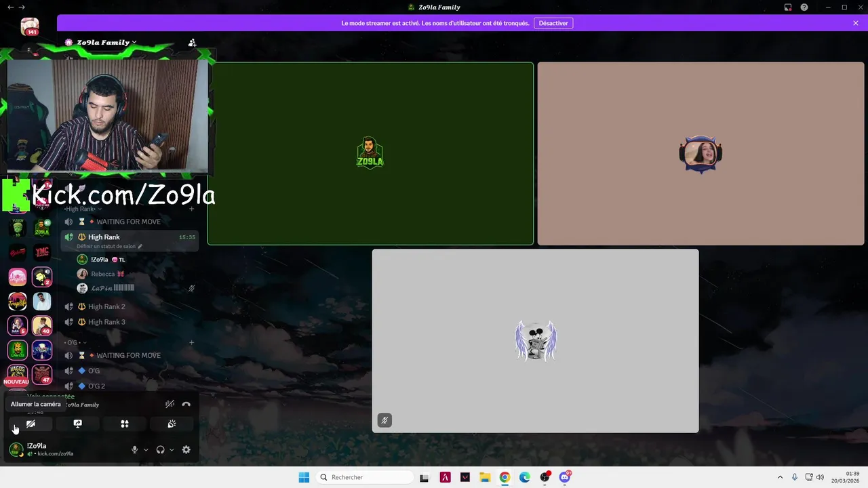The height and width of the screenshot is (488, 868).
Task: Open Chrome from the taskbar
Action: click(505, 477)
